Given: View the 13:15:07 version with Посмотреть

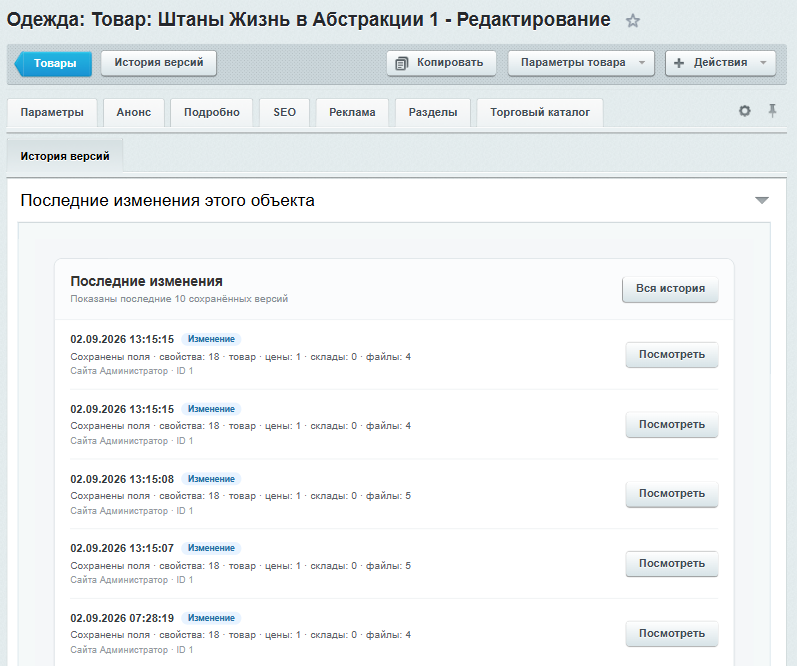Looking at the screenshot, I should coord(671,563).
